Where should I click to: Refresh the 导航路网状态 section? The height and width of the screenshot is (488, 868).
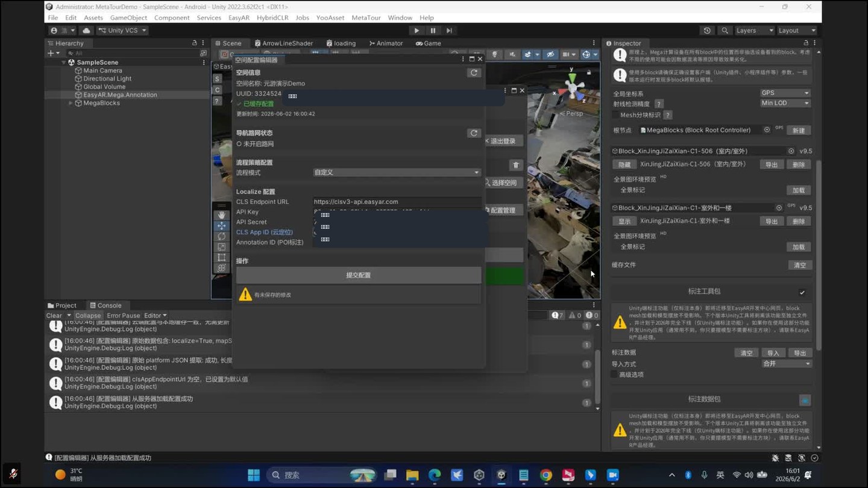tap(474, 133)
